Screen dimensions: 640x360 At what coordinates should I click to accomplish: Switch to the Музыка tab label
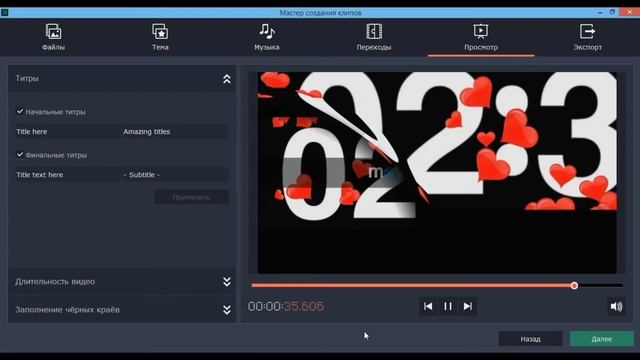267,47
